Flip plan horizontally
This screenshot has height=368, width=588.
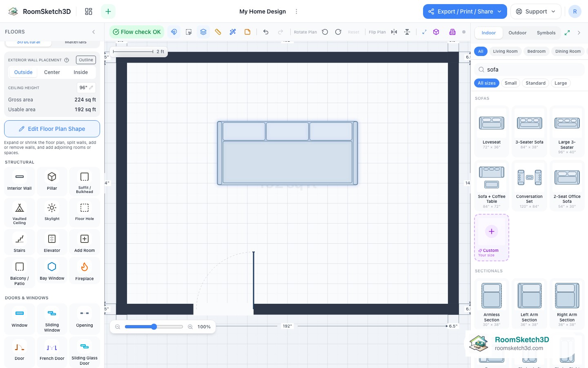pyautogui.click(x=394, y=32)
